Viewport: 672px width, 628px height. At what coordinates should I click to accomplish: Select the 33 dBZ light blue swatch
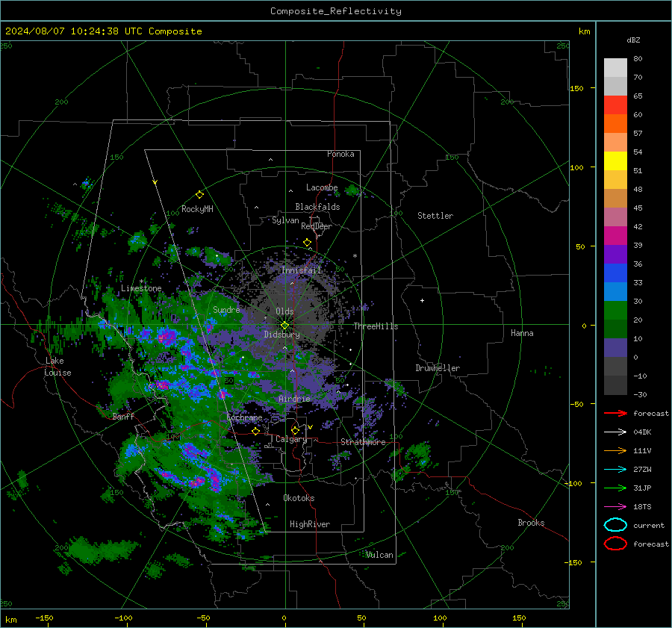615,291
